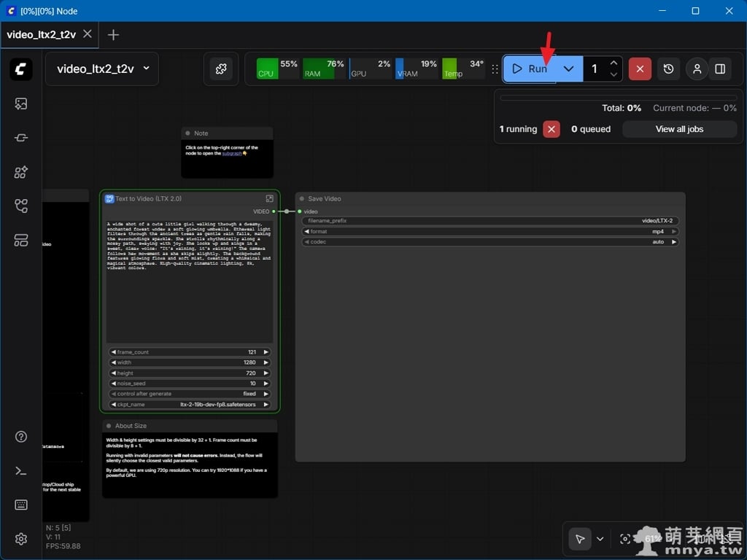747x560 pixels.
Task: Open the Node Library sidebar icon
Action: tap(21, 138)
